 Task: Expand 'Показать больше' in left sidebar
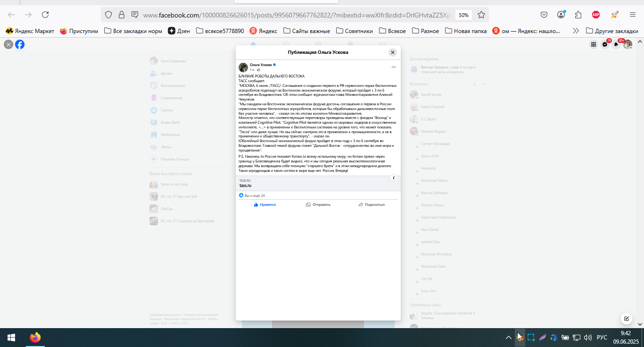170,159
